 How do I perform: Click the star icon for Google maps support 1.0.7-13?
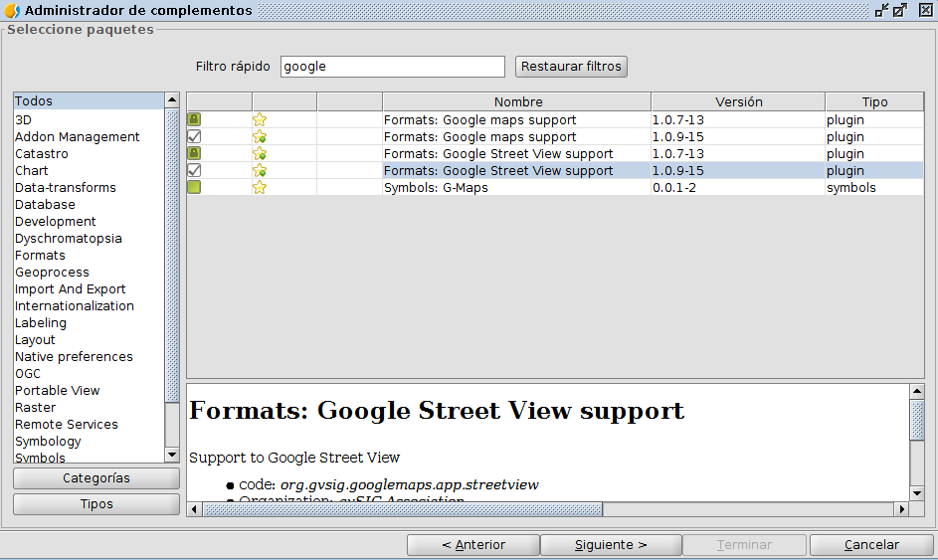pyautogui.click(x=260, y=119)
